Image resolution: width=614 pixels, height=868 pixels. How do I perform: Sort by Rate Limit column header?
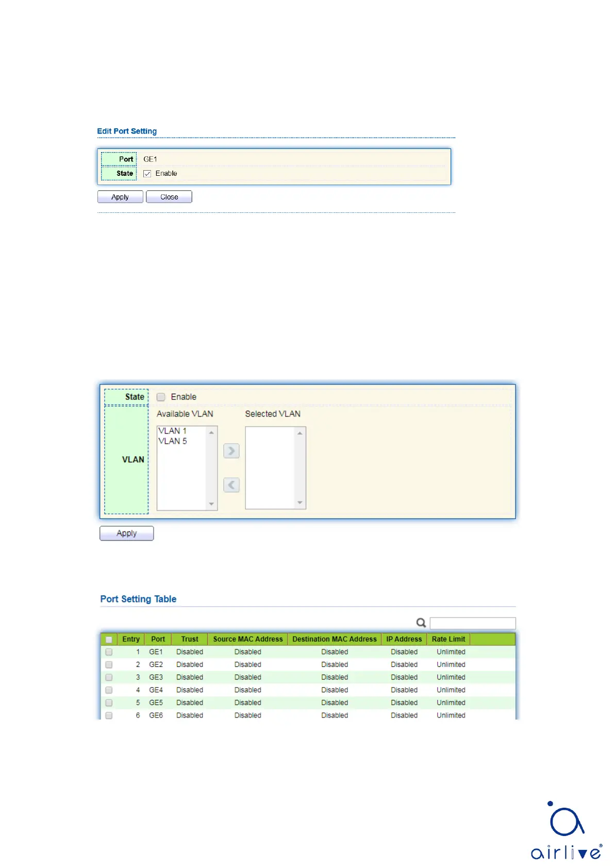(448, 639)
